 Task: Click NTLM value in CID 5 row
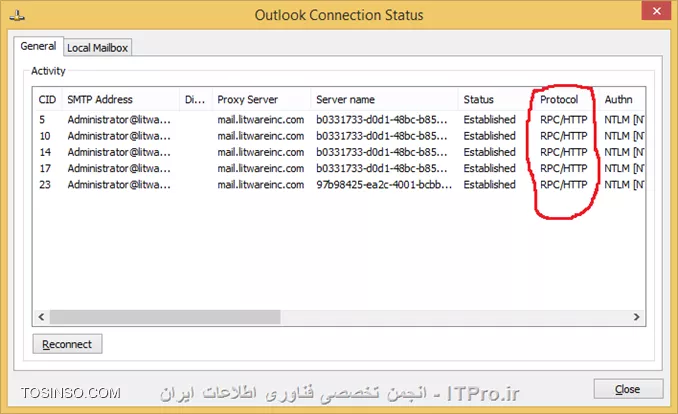click(x=624, y=119)
